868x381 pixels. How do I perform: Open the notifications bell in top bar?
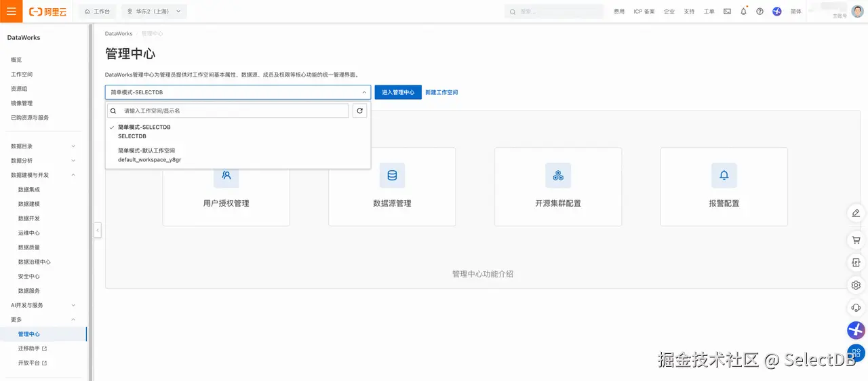(743, 12)
